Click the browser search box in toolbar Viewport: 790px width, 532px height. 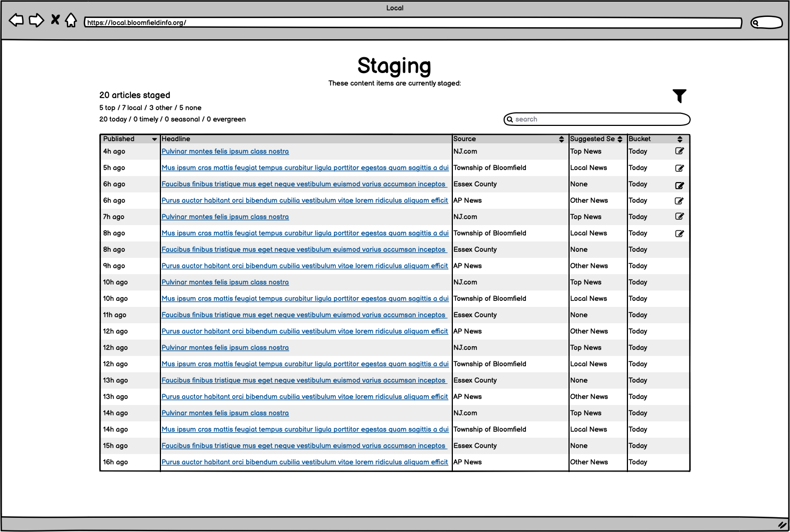click(x=767, y=23)
